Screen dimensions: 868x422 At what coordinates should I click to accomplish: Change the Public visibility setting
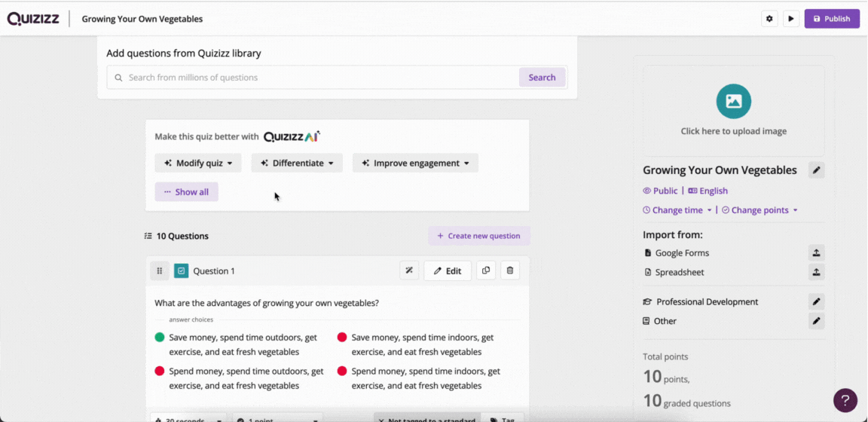tap(660, 191)
